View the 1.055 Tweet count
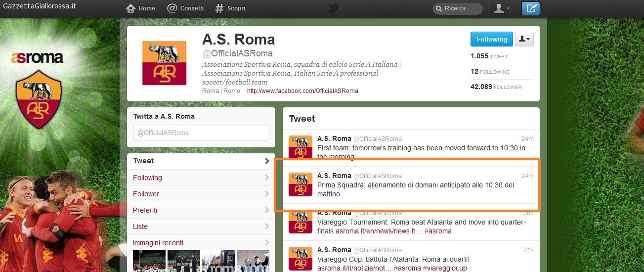The image size is (644, 272). pyautogui.click(x=489, y=56)
